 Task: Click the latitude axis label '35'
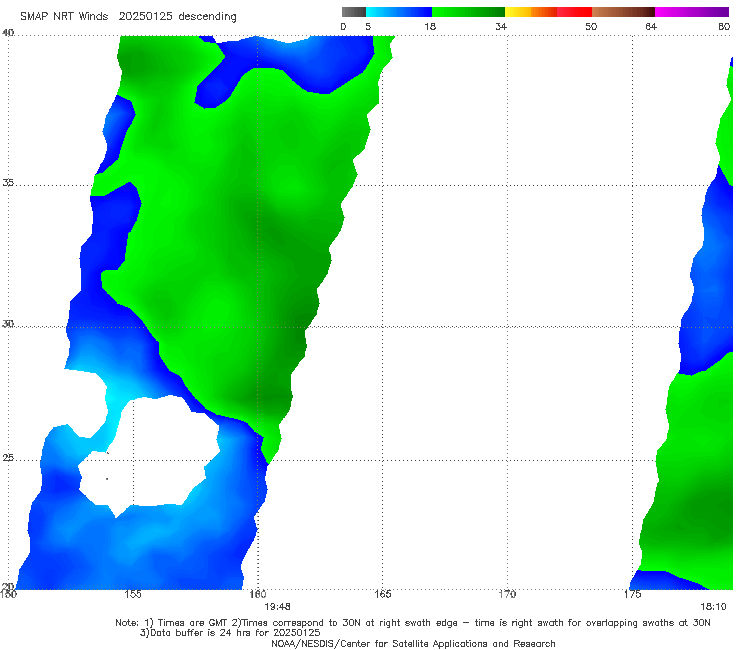click(x=8, y=182)
